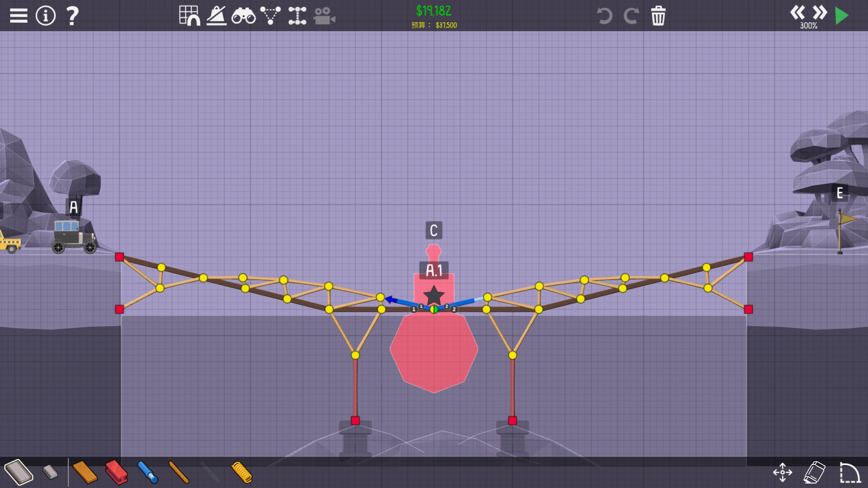868x488 pixels.
Task: Click the redo arrow
Action: [x=631, y=16]
